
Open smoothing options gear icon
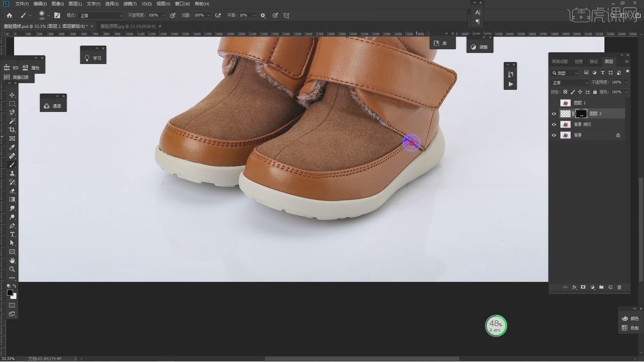[263, 15]
